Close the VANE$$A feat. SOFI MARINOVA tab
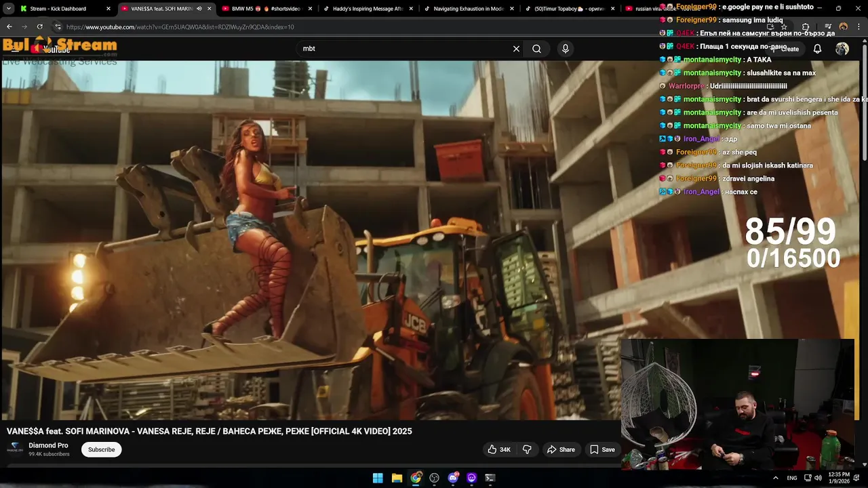 [x=209, y=9]
